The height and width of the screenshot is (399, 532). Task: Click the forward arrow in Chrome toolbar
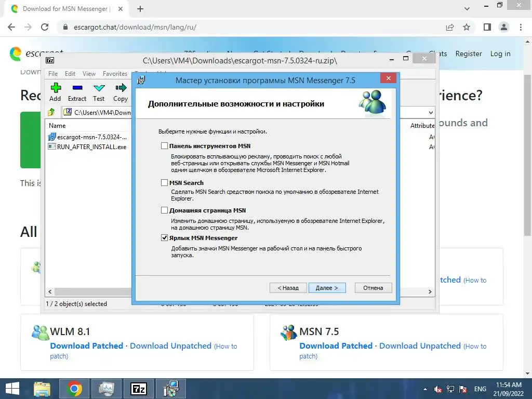[x=28, y=27]
